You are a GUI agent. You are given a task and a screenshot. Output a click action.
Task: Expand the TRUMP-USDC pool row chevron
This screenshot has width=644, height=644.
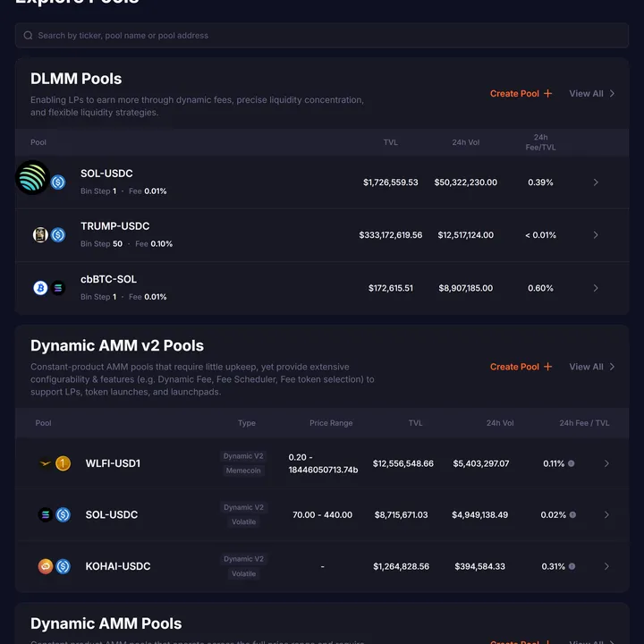(x=596, y=235)
